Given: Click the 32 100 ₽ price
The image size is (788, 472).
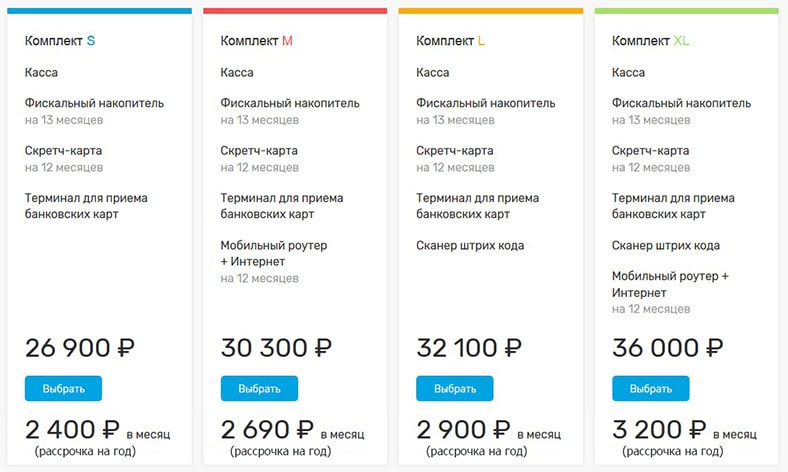Looking at the screenshot, I should [470, 349].
